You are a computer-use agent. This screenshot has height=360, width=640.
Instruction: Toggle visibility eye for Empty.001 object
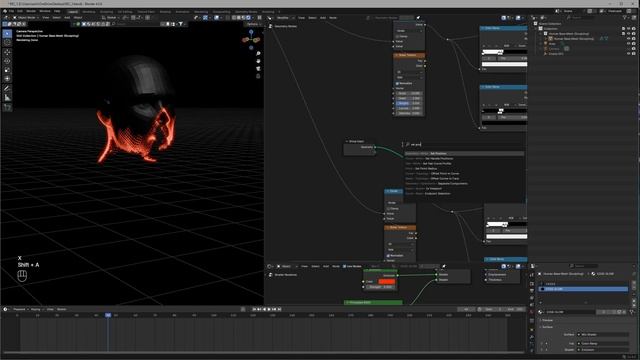629,53
